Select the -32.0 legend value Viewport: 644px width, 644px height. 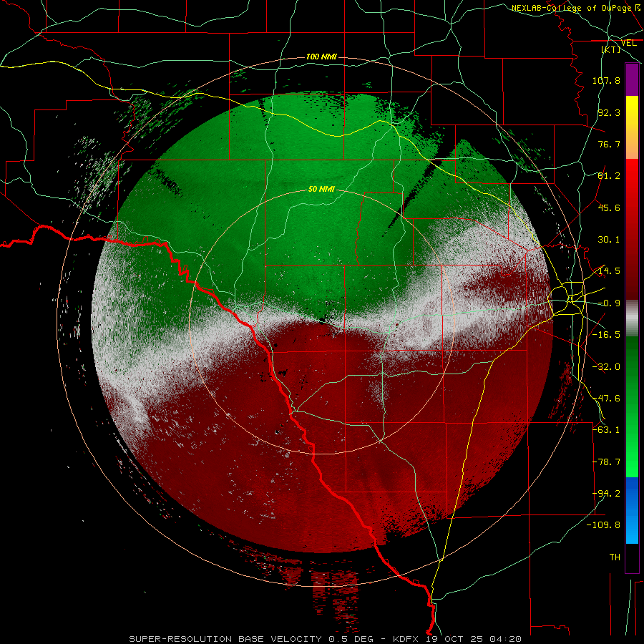[x=606, y=367]
